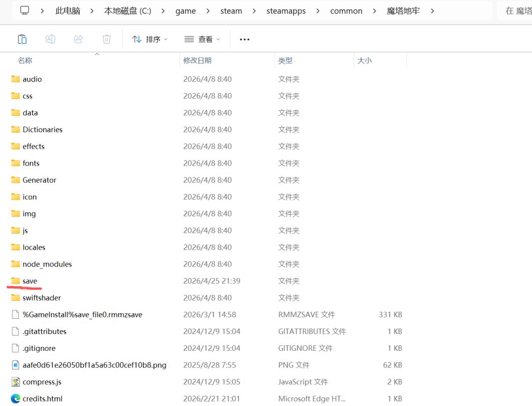The height and width of the screenshot is (406, 532).
Task: Click the Delete trash can icon
Action: point(106,39)
